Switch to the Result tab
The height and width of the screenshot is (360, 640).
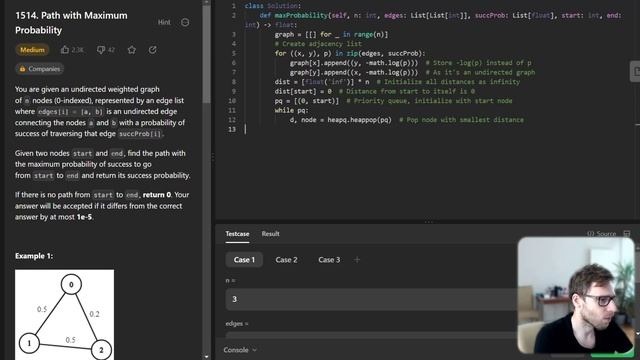point(270,234)
